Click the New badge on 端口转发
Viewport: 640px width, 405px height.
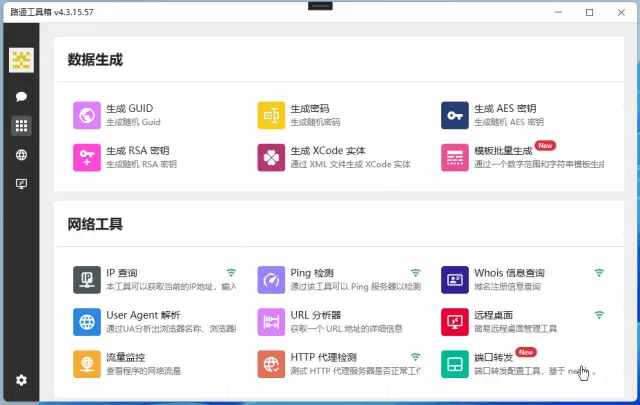click(x=526, y=352)
